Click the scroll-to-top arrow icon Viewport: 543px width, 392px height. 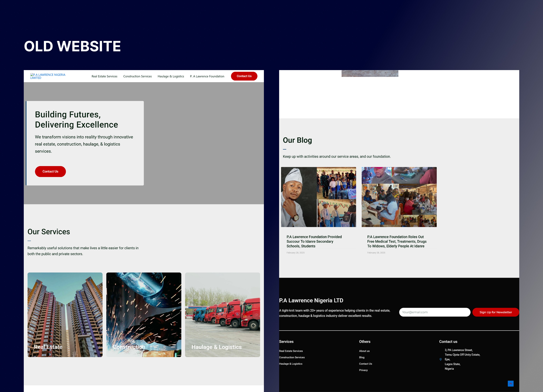pyautogui.click(x=510, y=384)
